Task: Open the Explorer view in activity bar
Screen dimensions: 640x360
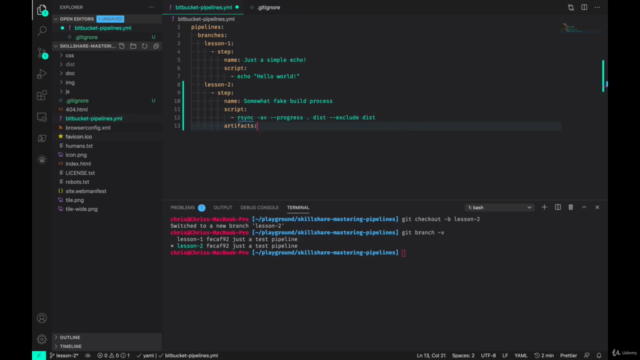Action: (42, 10)
